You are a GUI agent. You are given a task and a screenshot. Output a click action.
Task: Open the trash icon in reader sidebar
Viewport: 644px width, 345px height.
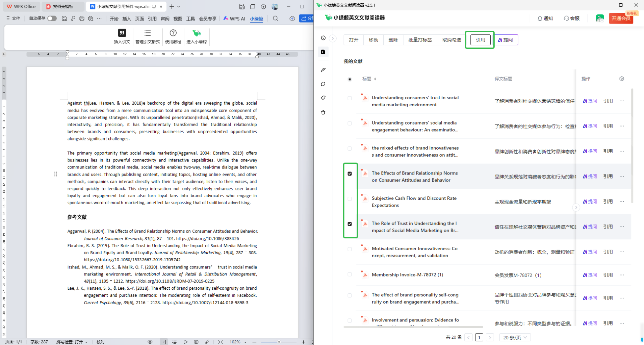point(323,112)
